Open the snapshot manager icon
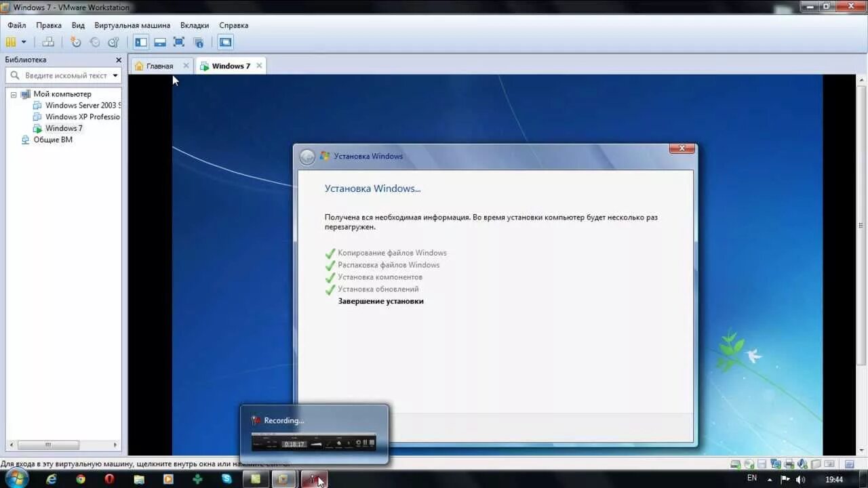The width and height of the screenshot is (868, 488). click(x=113, y=42)
